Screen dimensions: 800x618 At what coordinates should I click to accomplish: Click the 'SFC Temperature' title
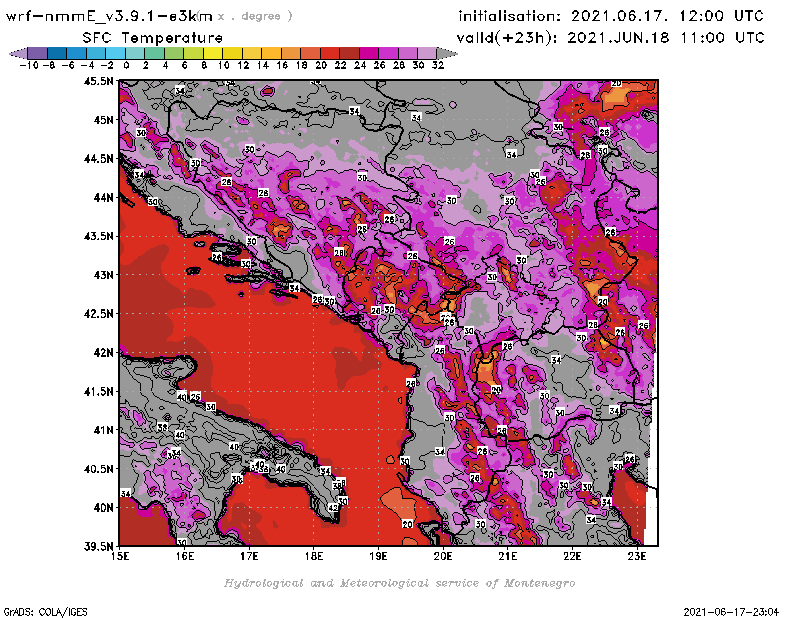pos(153,38)
